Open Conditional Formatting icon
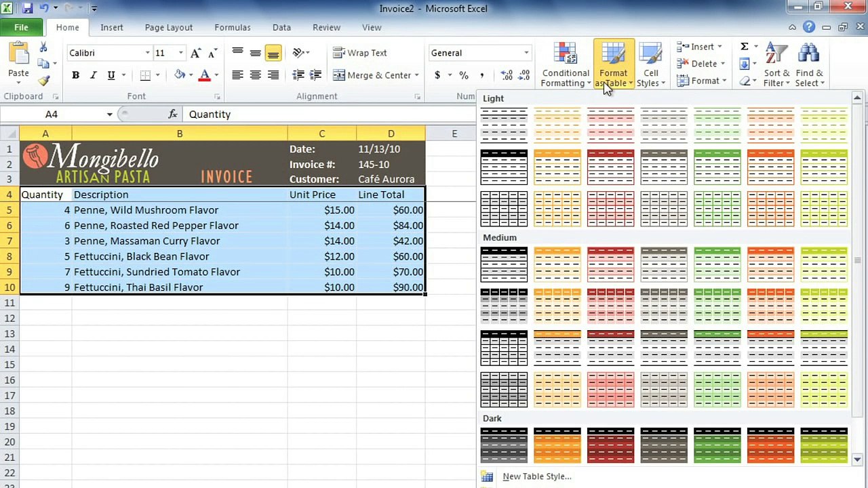868x488 pixels. (565, 54)
